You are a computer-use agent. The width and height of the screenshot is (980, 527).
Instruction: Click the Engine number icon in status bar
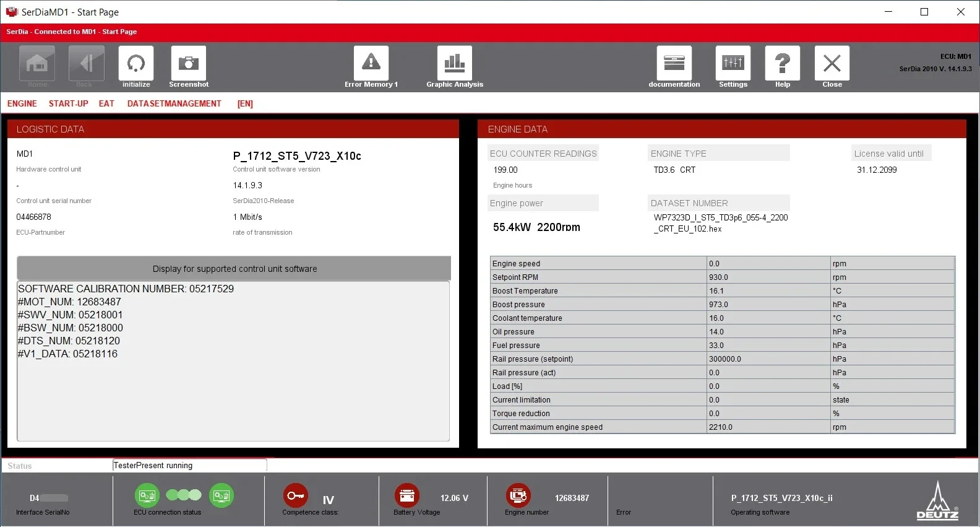coord(518,495)
